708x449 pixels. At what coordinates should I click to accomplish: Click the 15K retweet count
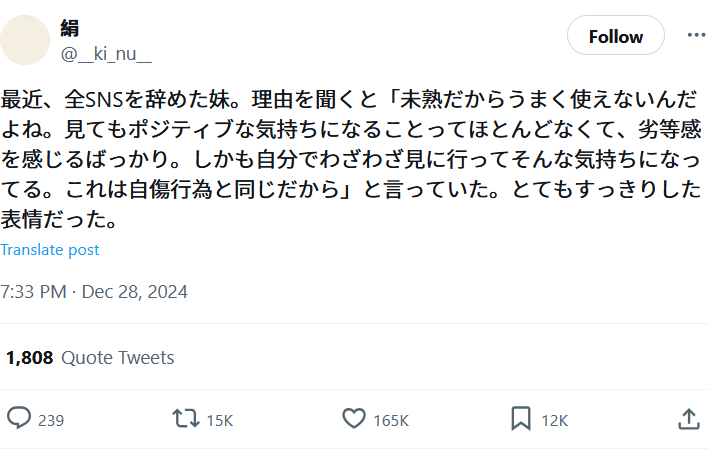coord(219,420)
